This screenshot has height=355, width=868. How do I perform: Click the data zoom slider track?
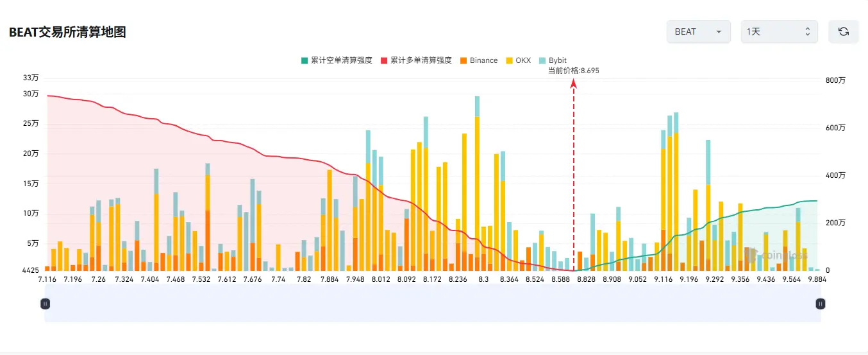433,304
